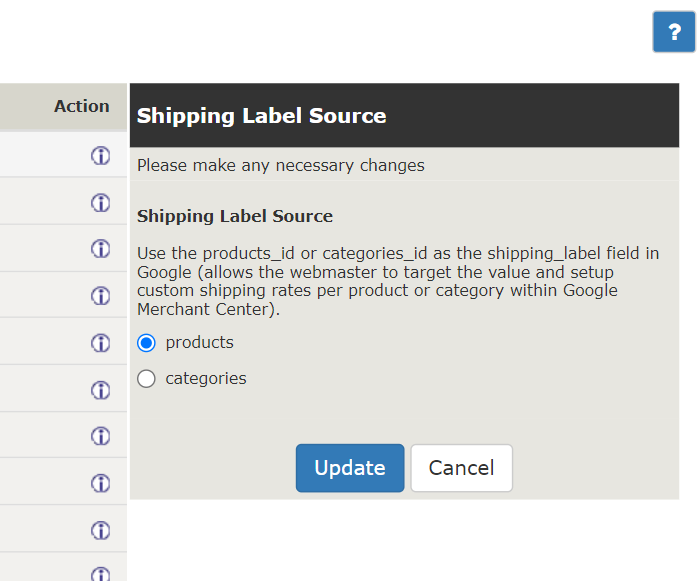Select the products radio button
The image size is (699, 581).
(146, 343)
